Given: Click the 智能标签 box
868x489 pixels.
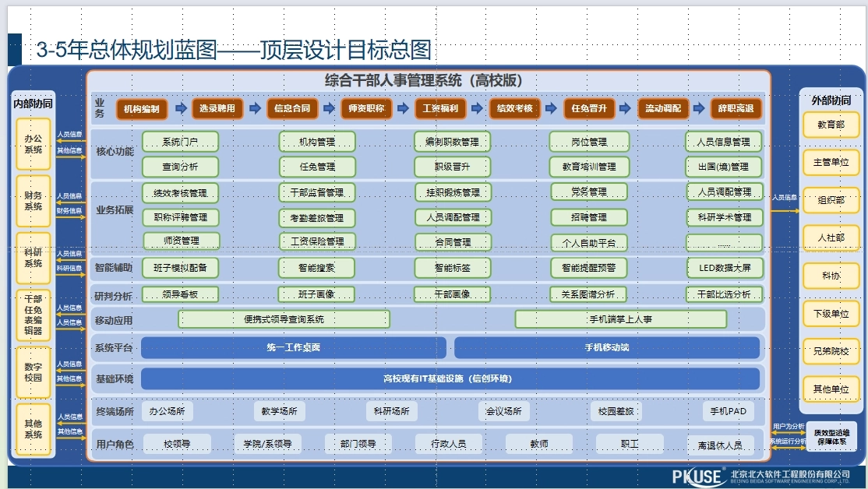Looking at the screenshot, I should pos(452,268).
